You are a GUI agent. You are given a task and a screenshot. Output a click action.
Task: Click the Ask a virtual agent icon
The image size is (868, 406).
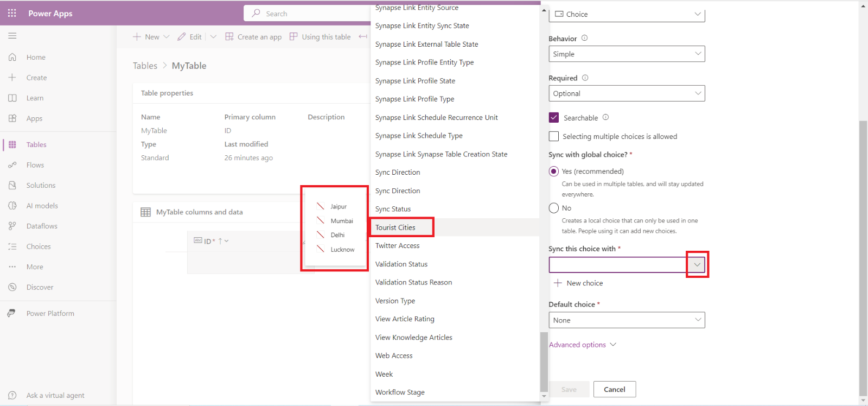click(x=12, y=395)
